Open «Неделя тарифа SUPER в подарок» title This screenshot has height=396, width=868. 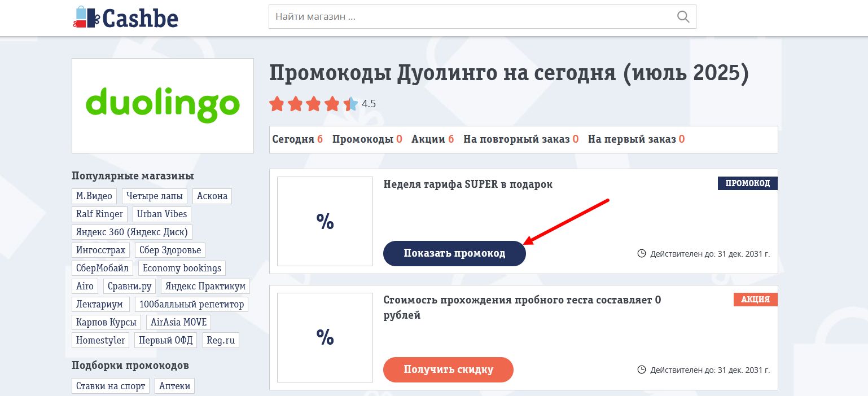[x=468, y=184]
